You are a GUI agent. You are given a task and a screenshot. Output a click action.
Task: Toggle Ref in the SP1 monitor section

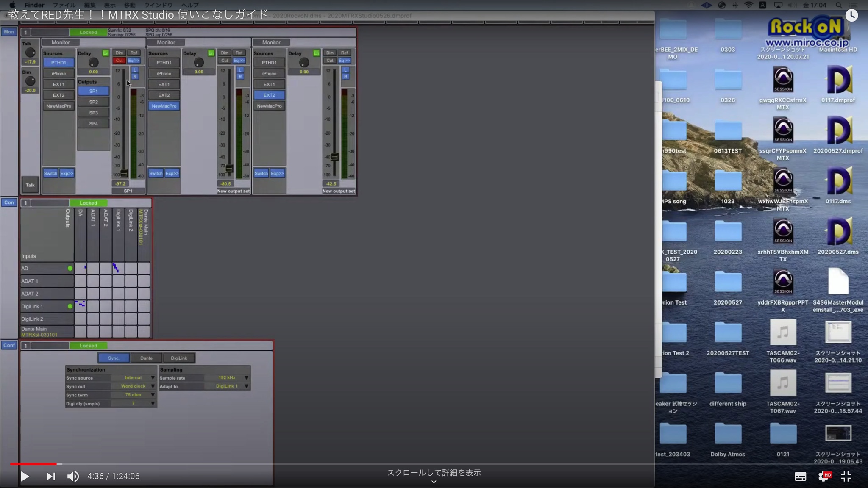(134, 53)
